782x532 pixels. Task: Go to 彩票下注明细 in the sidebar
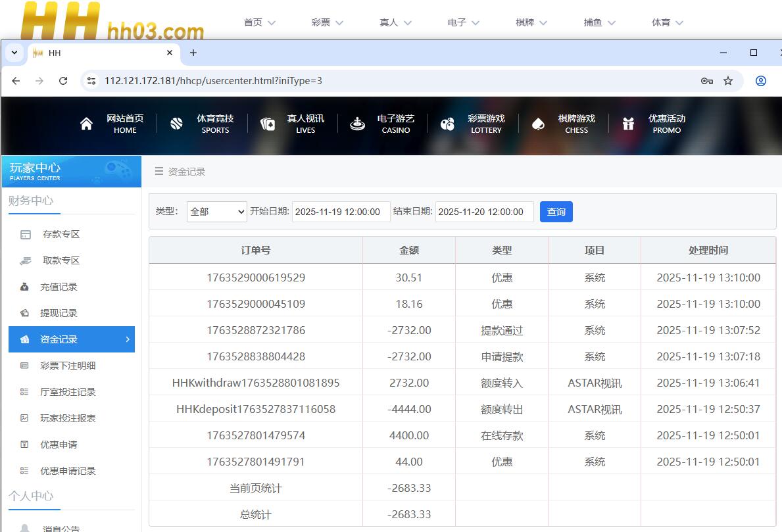(x=68, y=366)
